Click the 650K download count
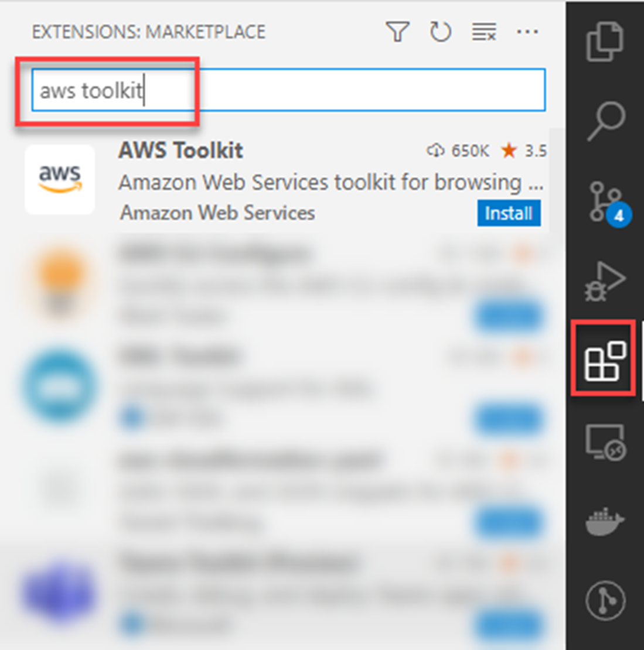The height and width of the screenshot is (650, 644). point(458,150)
